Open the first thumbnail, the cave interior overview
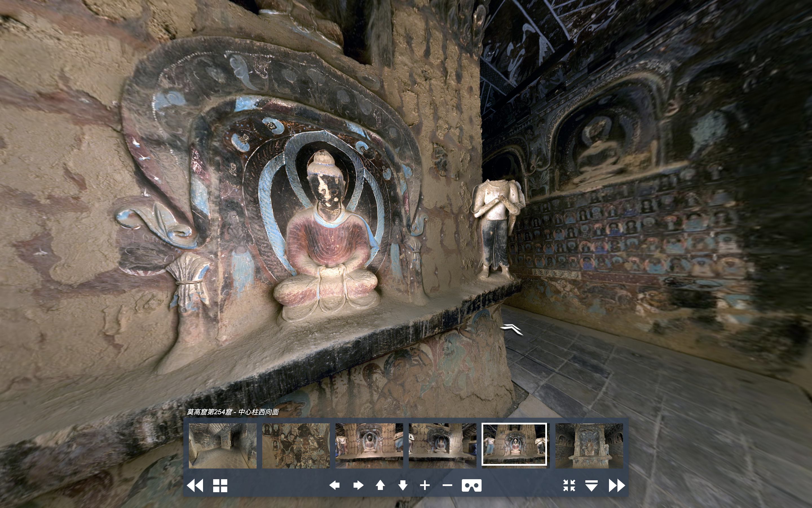 coord(222,446)
